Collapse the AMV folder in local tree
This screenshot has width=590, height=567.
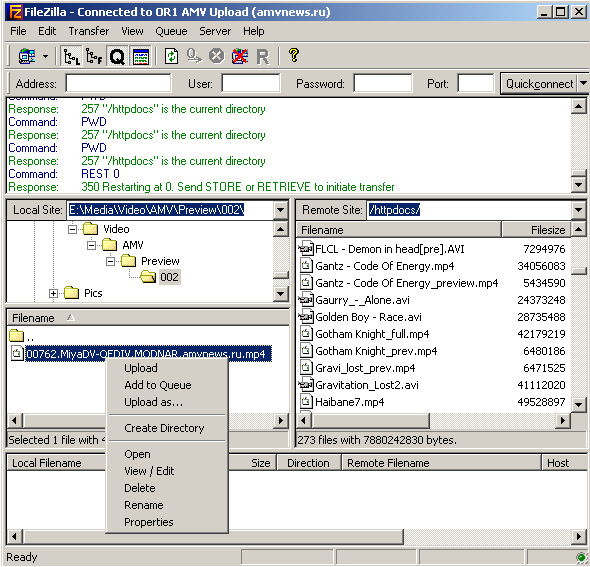[91, 245]
